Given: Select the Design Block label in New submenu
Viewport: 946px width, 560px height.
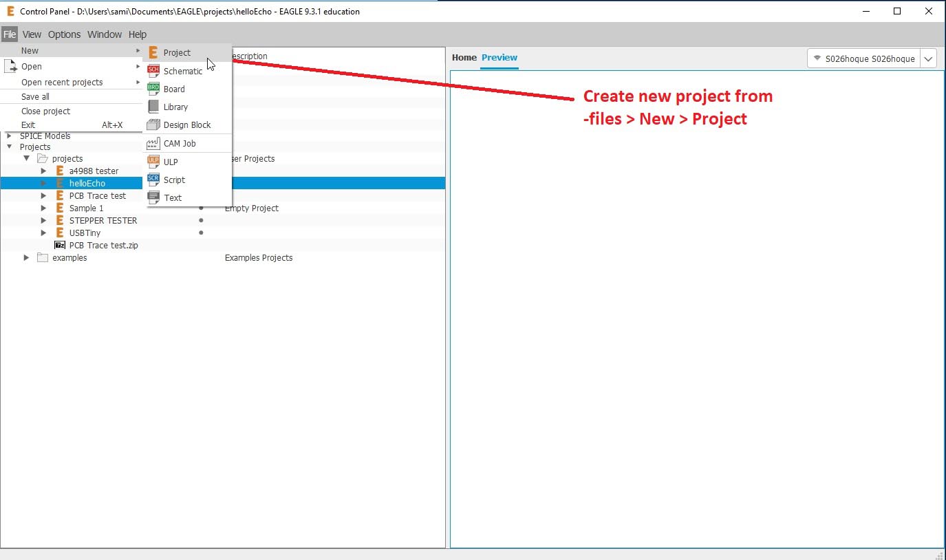Looking at the screenshot, I should (x=187, y=125).
